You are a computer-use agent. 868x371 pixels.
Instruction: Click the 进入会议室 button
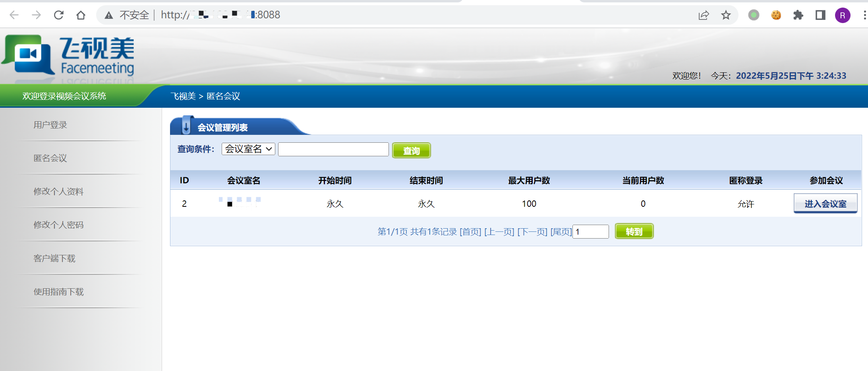[825, 204]
